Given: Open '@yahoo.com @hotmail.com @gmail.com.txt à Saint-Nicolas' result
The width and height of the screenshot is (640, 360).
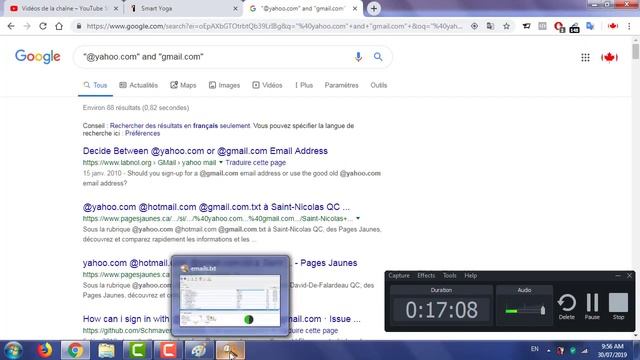Looking at the screenshot, I should [x=216, y=207].
